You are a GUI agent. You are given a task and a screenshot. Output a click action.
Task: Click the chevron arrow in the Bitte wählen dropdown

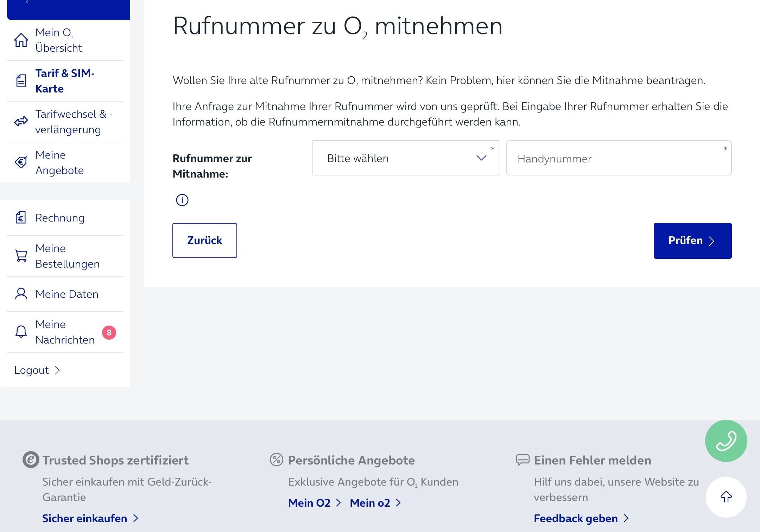point(481,158)
